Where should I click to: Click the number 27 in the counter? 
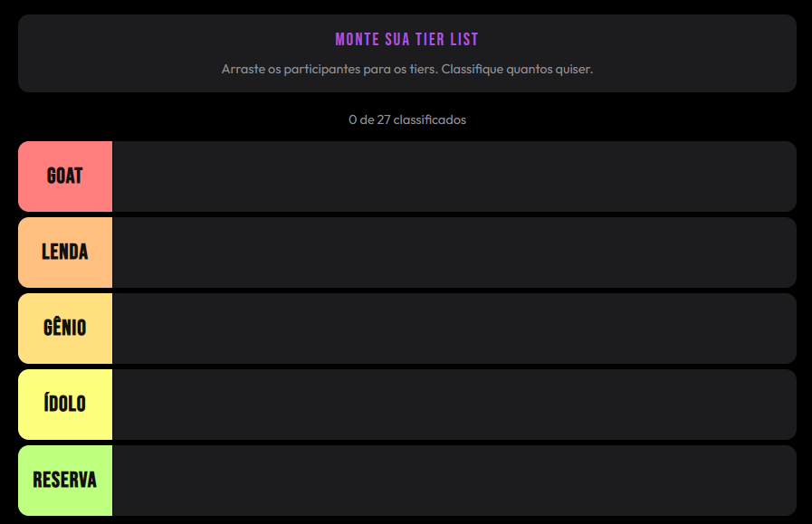pos(383,119)
